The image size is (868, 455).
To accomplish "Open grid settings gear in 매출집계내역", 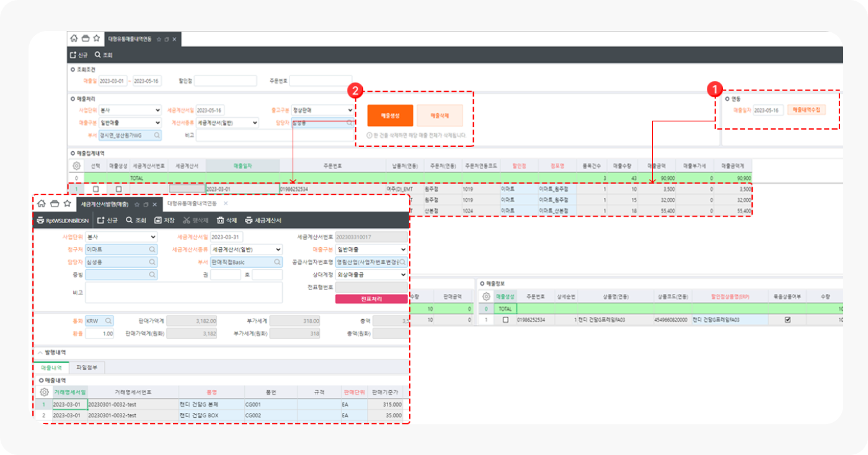I will click(76, 166).
